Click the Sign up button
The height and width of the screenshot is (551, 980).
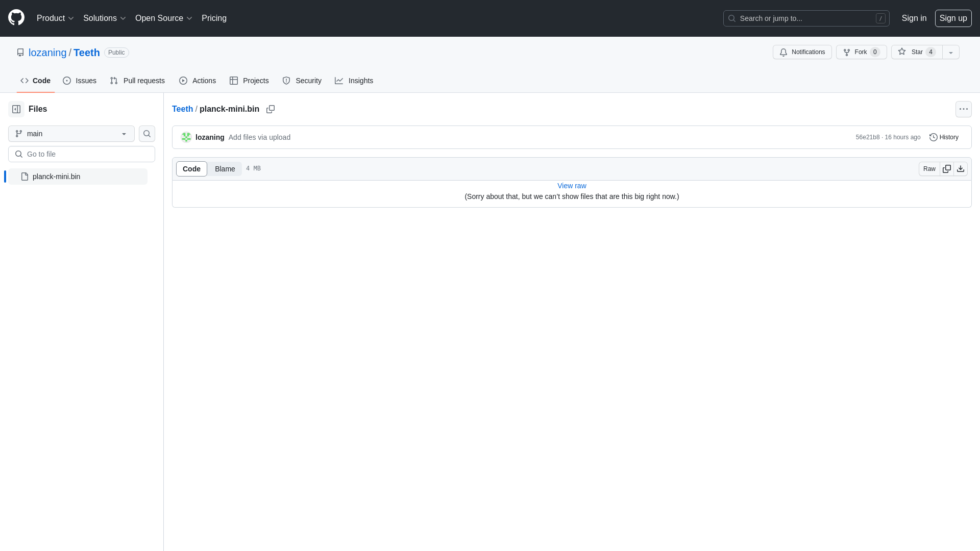click(x=953, y=18)
